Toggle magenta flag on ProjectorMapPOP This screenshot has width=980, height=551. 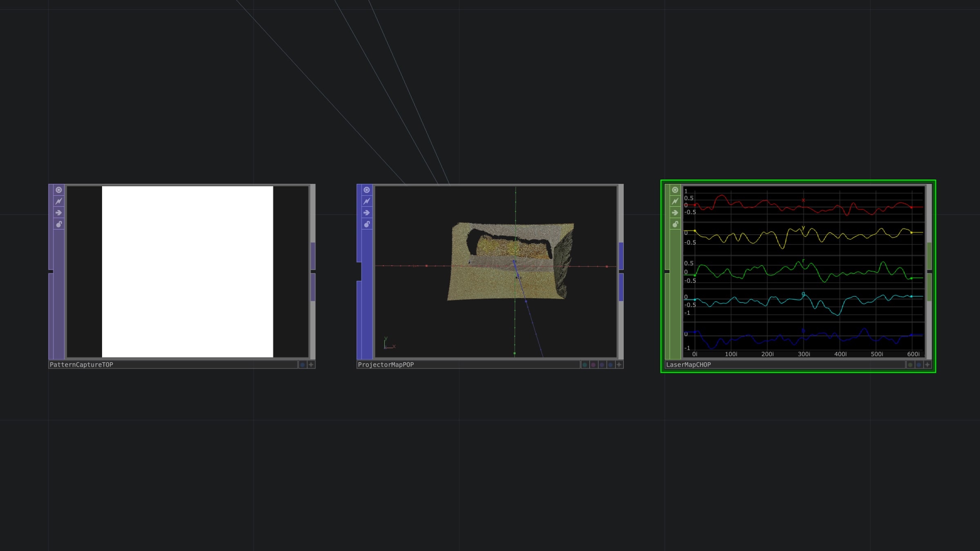[593, 365]
